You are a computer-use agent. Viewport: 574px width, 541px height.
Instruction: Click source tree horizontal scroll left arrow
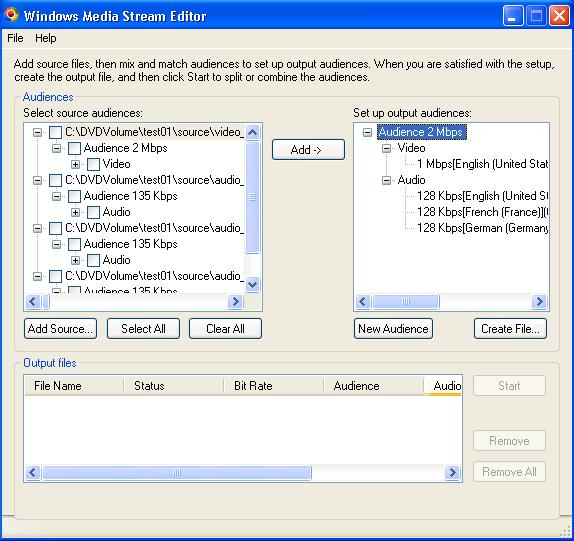pyautogui.click(x=33, y=302)
